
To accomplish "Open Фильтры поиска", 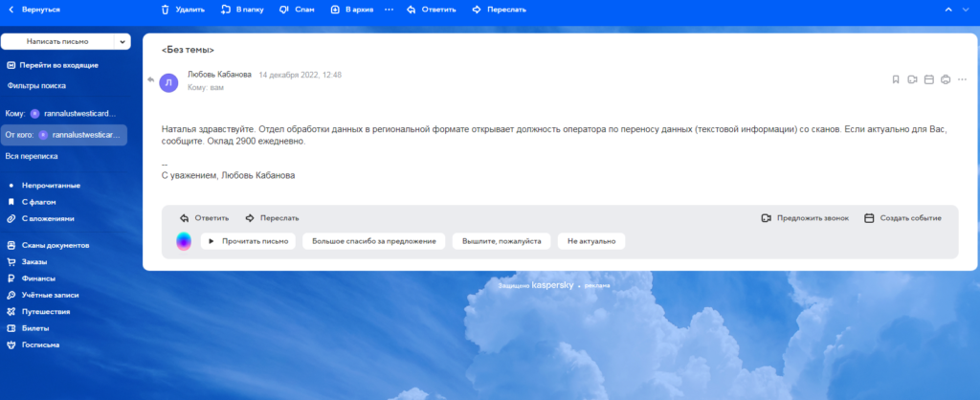I will pyautogui.click(x=36, y=85).
